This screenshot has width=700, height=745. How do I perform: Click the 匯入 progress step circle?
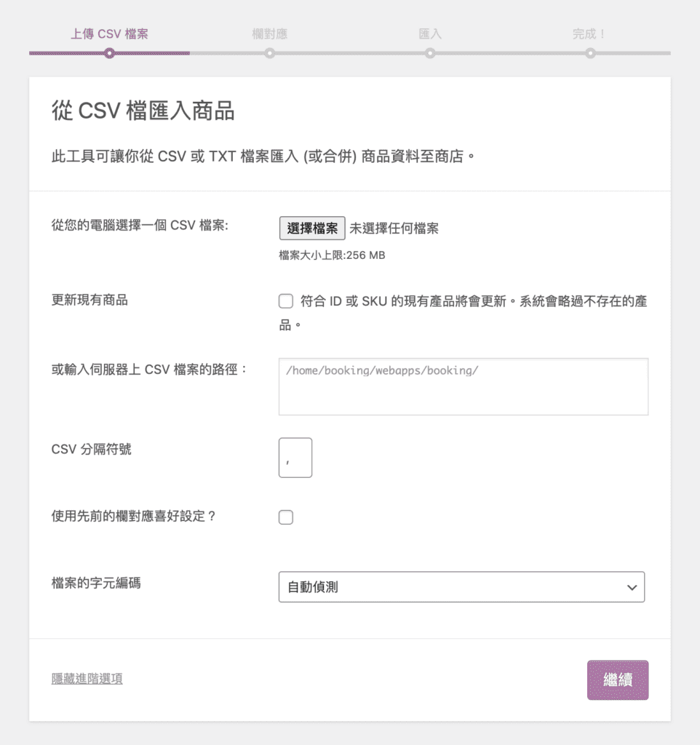pyautogui.click(x=429, y=52)
